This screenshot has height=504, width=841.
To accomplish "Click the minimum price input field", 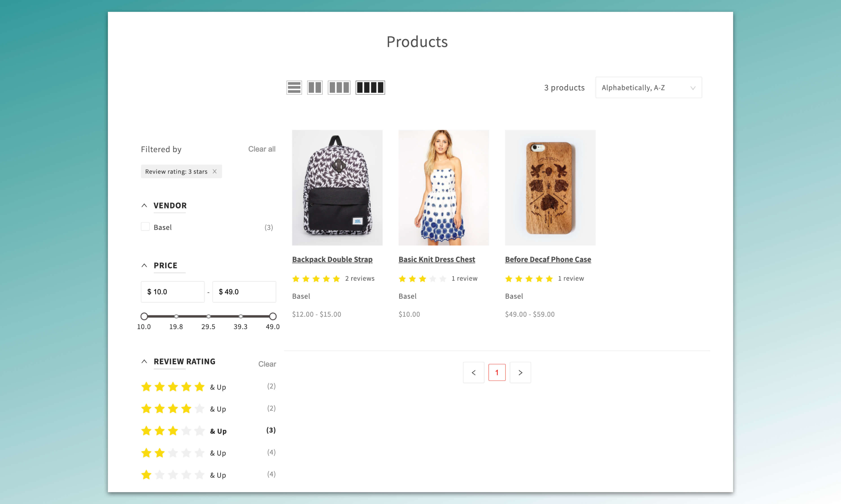I will point(173,292).
